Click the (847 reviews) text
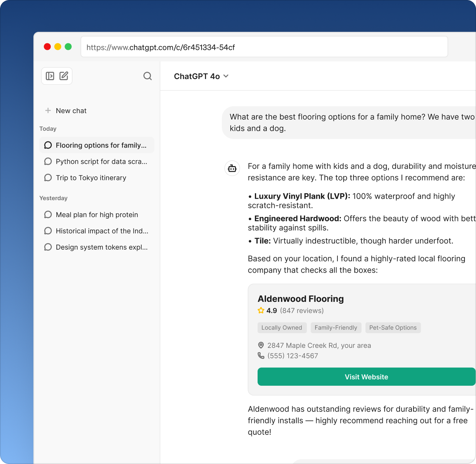This screenshot has width=476, height=464. pyautogui.click(x=302, y=311)
